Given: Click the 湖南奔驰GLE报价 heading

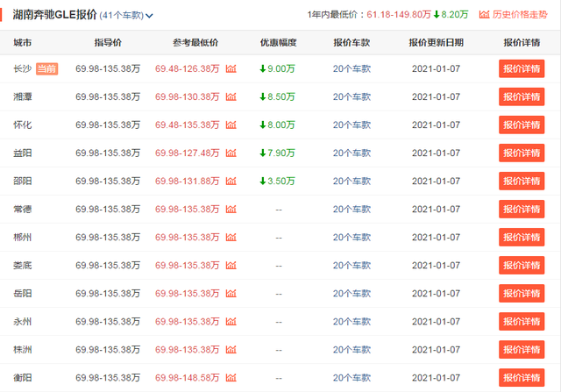Looking at the screenshot, I should (x=54, y=14).
